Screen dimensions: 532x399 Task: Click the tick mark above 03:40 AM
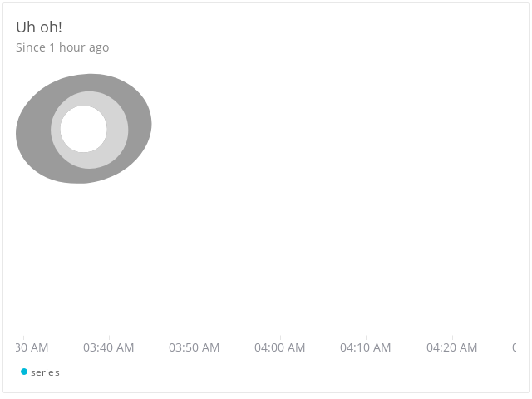(x=108, y=335)
